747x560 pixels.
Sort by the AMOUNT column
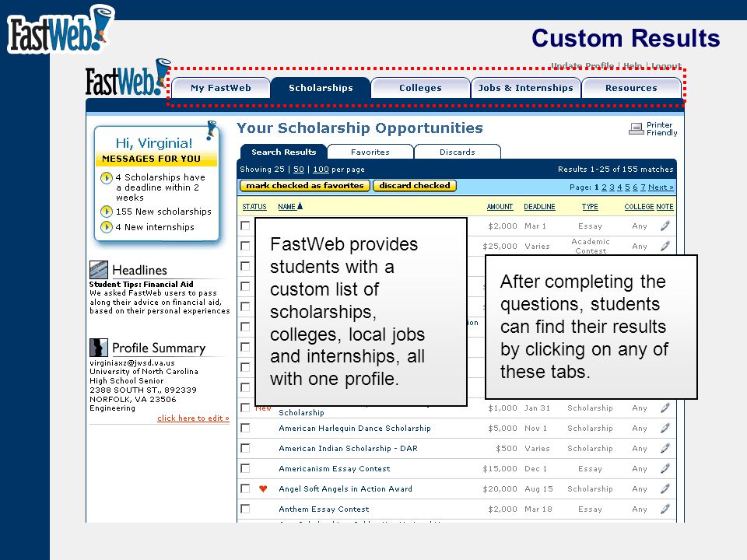500,207
